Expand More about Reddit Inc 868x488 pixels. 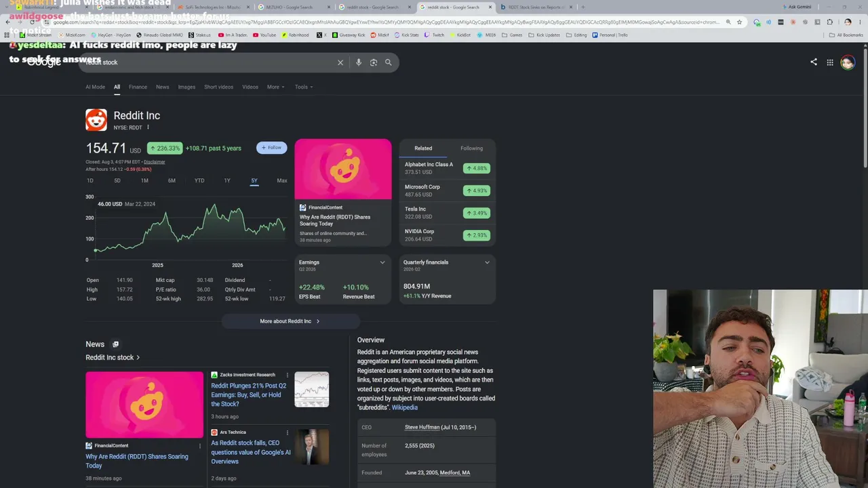(x=290, y=321)
